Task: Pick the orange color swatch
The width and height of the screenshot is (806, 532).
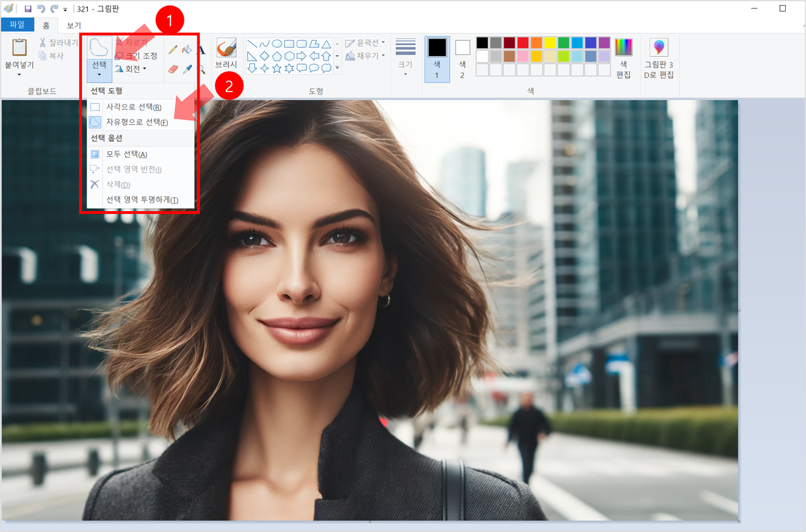Action: [x=536, y=43]
